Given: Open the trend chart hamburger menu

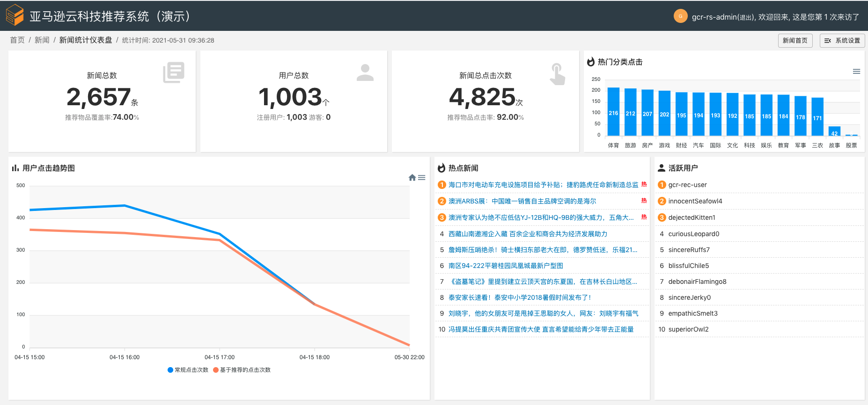Looking at the screenshot, I should click(422, 178).
